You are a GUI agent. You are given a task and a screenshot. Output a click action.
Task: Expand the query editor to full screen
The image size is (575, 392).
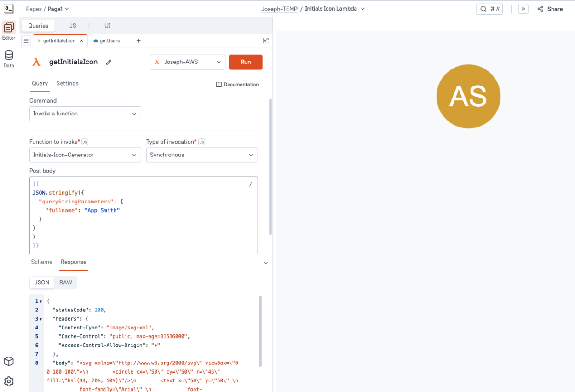[x=265, y=40]
